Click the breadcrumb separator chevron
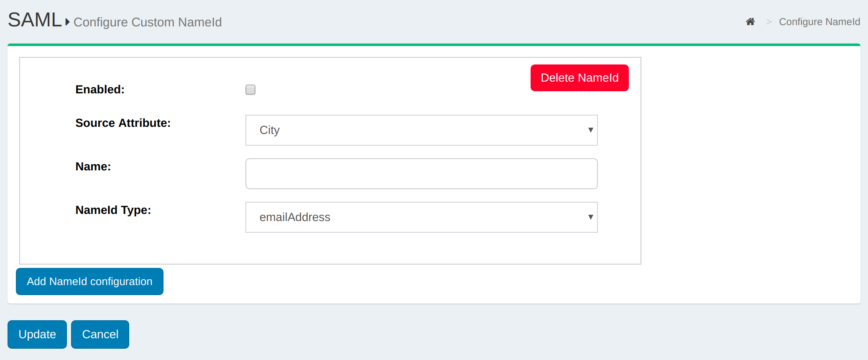 coord(768,22)
